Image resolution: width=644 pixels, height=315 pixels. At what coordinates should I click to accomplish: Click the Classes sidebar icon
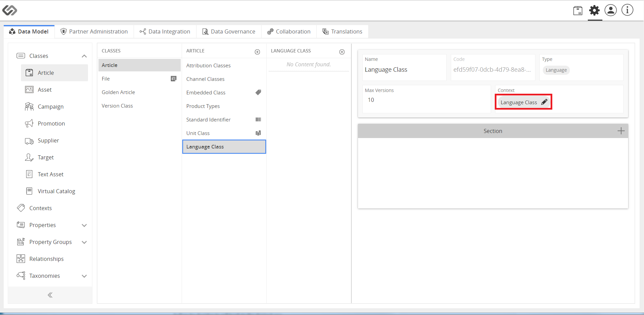(x=21, y=55)
